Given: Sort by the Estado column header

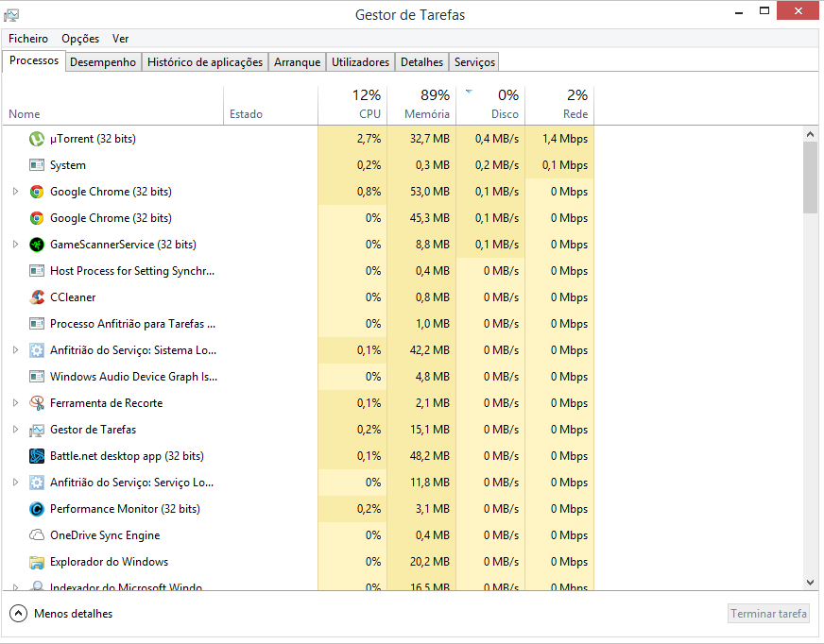Looking at the screenshot, I should coord(270,105).
